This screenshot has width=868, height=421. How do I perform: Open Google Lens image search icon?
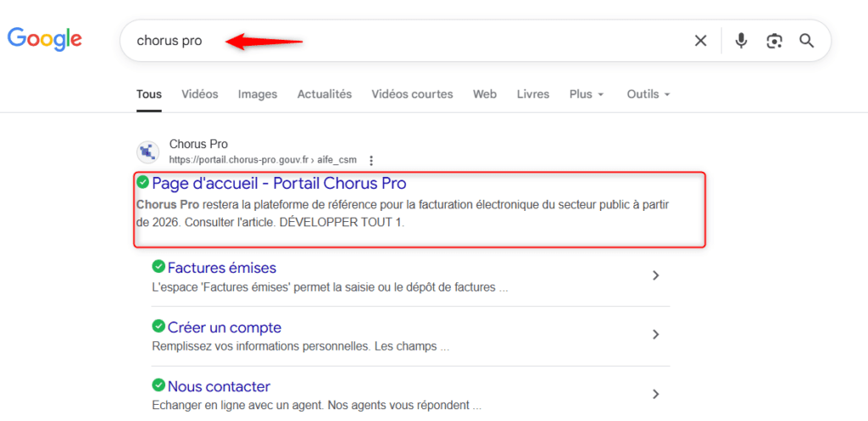point(774,41)
